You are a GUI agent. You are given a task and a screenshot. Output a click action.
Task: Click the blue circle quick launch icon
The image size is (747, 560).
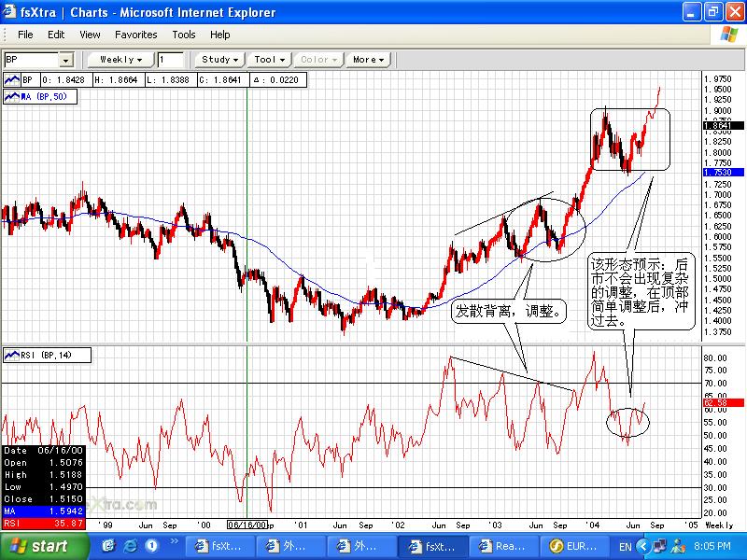[x=151, y=546]
